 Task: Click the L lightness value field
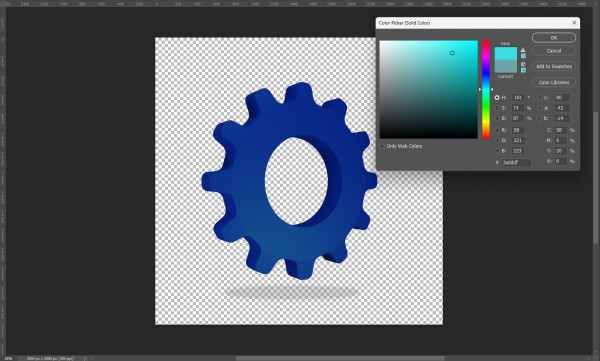(x=562, y=98)
